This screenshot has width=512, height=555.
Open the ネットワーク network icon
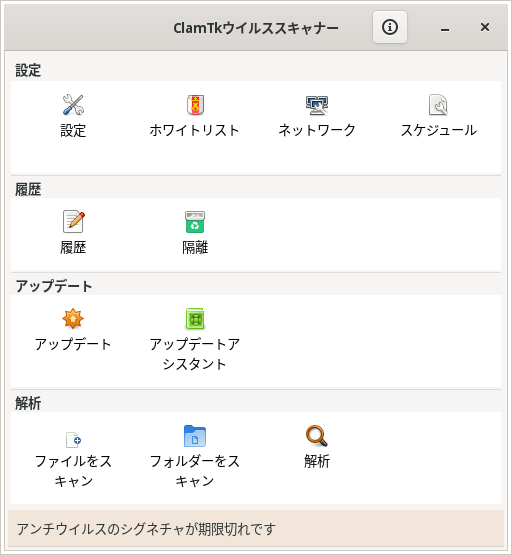click(317, 105)
